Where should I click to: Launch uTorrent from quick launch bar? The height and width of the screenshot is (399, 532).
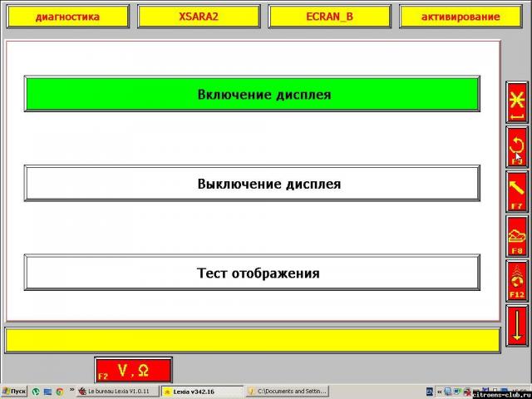36,392
